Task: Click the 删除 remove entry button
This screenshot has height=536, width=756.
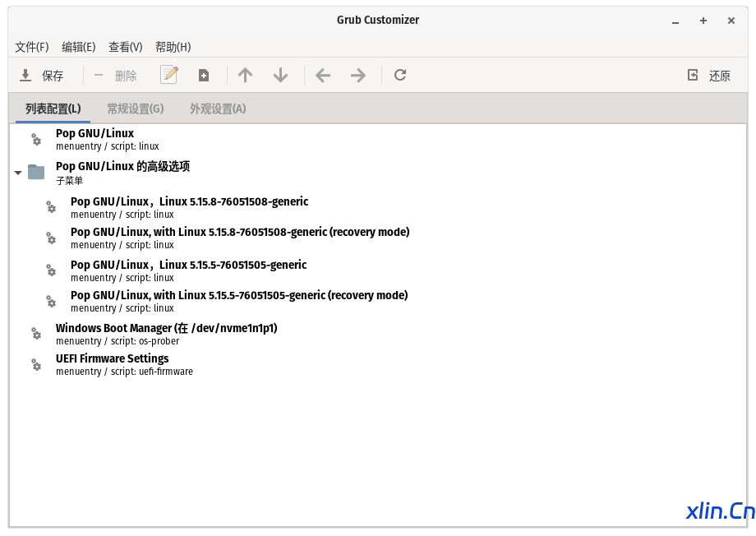Action: 115,76
